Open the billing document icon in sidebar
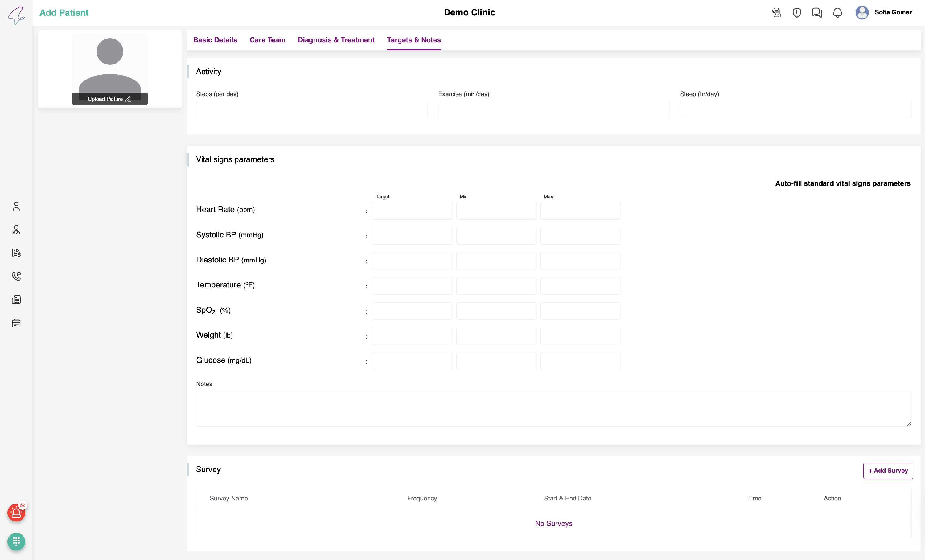This screenshot has height=560, width=925. pyautogui.click(x=16, y=253)
